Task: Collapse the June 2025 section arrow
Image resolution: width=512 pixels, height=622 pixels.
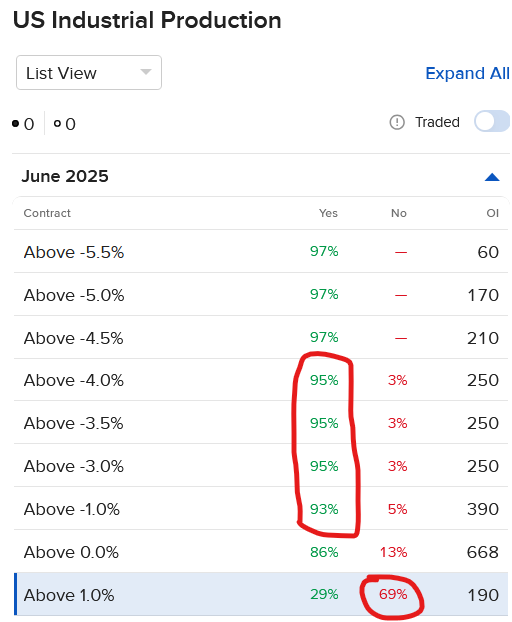Action: 492,177
